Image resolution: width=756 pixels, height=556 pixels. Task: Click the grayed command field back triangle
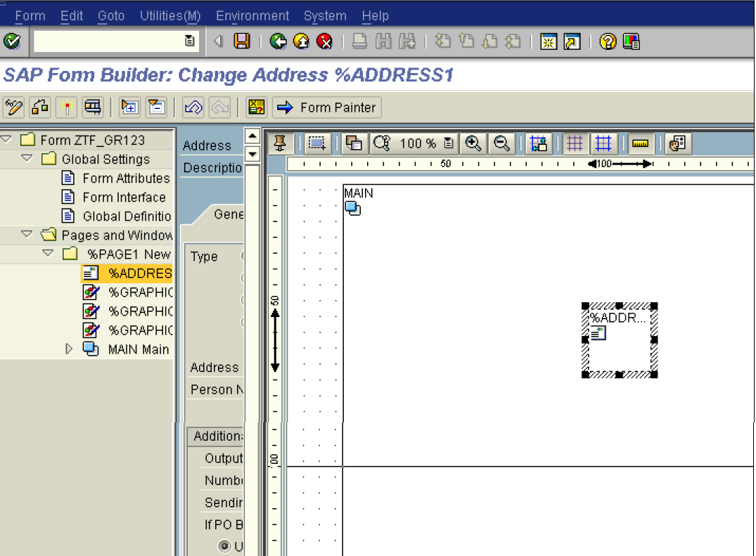[219, 41]
